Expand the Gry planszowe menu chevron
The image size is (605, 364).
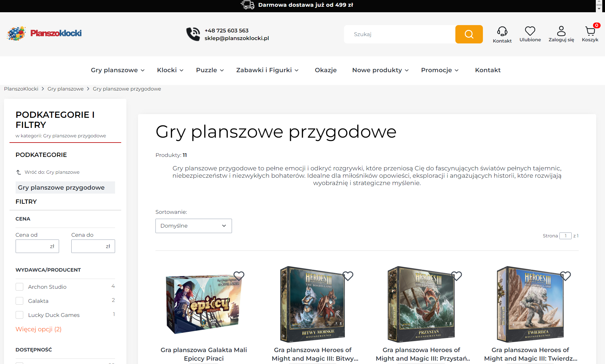pyautogui.click(x=143, y=70)
